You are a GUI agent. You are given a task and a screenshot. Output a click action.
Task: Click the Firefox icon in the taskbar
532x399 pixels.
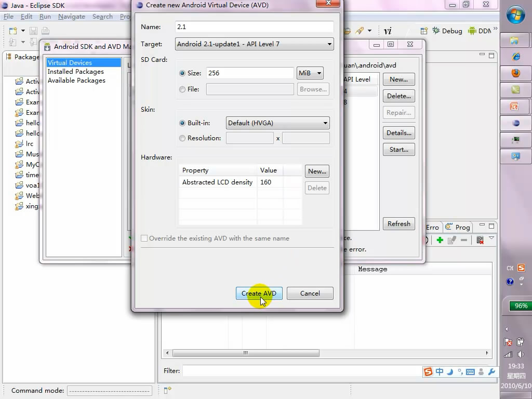coord(515,73)
